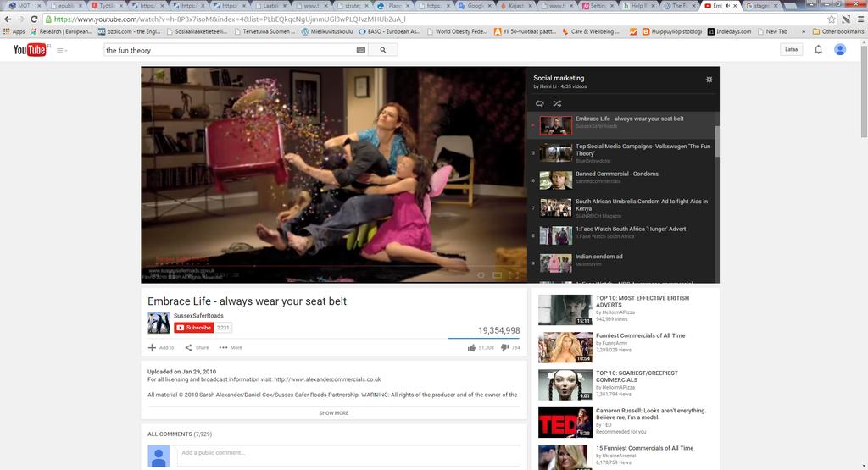Mute audio icon on YouTube tab
868x470 pixels.
point(728,6)
